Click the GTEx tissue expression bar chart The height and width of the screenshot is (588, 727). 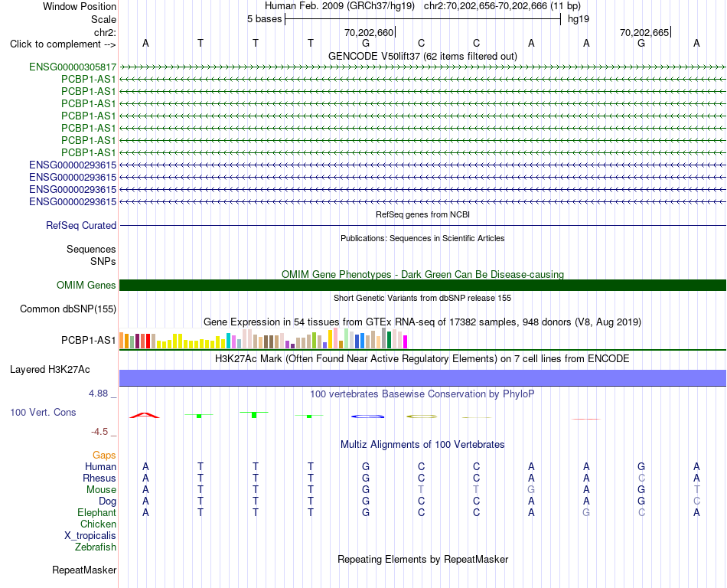(263, 338)
